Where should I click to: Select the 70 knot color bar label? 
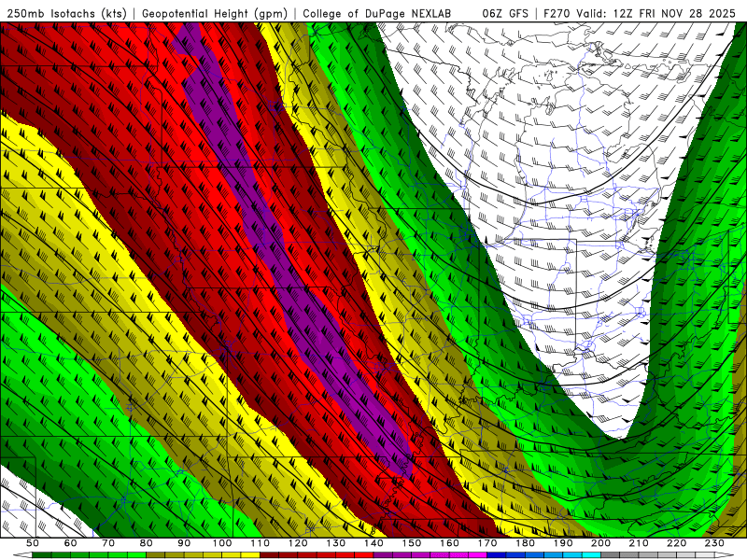108,543
